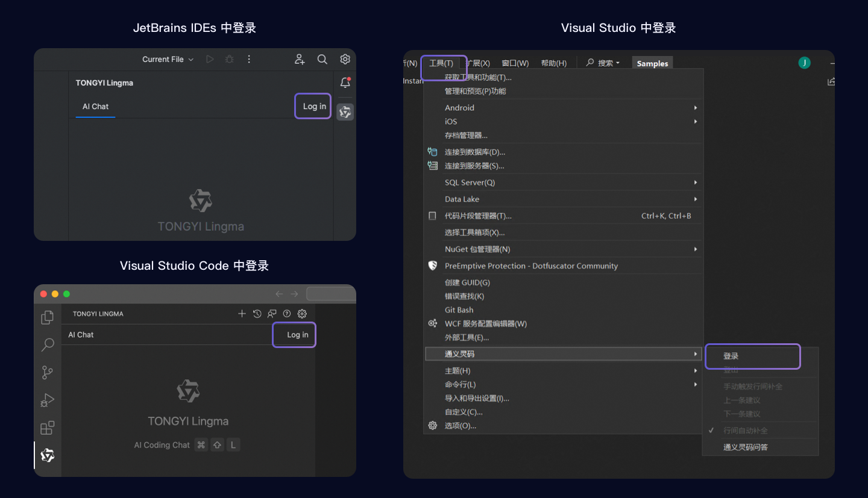Click the 选项(O) gear icon
The height and width of the screenshot is (498, 868).
click(432, 426)
